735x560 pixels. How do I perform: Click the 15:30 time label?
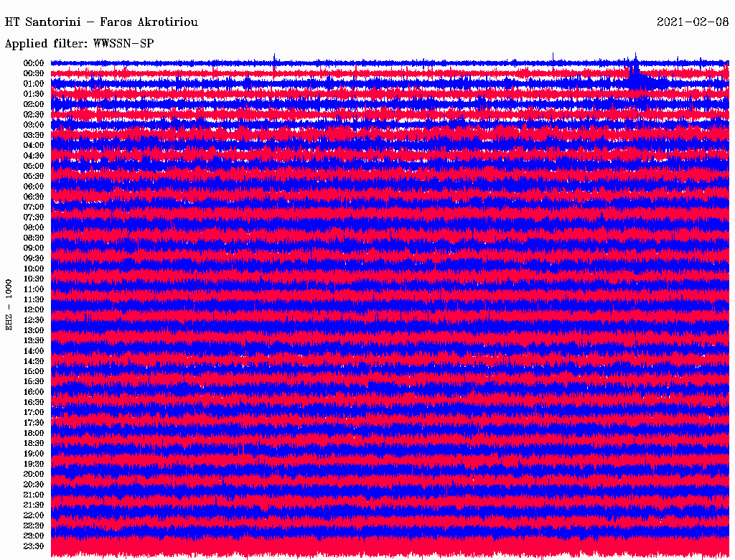(x=34, y=381)
